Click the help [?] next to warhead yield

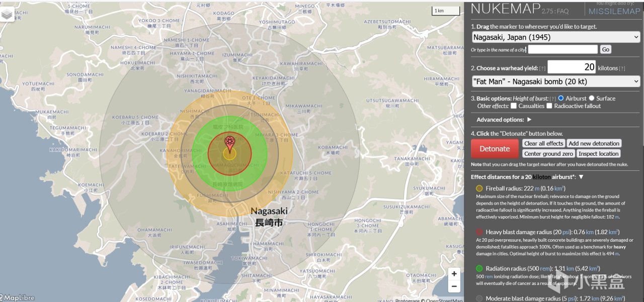coord(542,68)
